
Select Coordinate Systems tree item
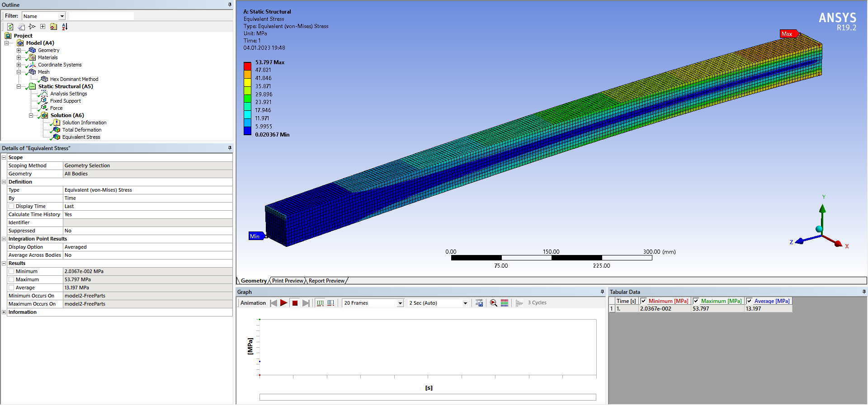point(60,65)
